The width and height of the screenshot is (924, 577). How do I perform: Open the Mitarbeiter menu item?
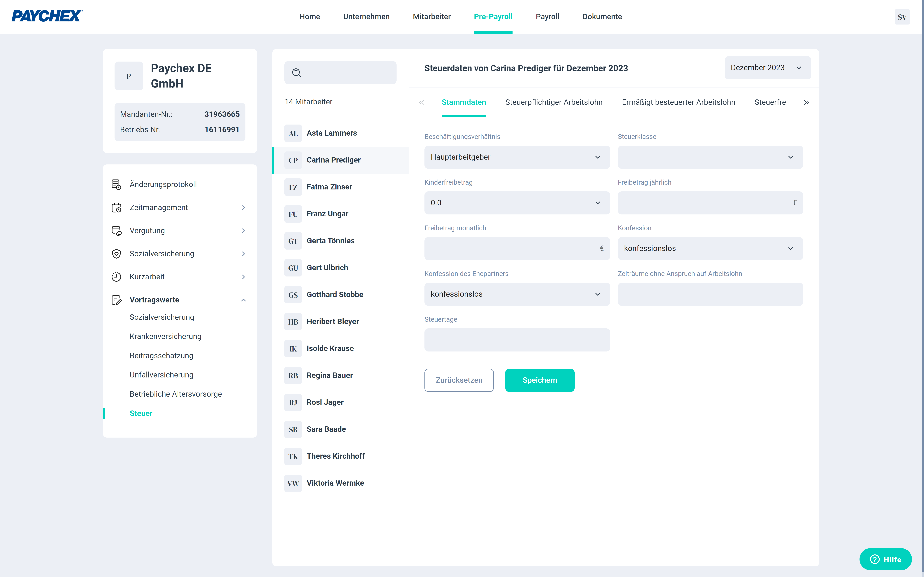432,16
